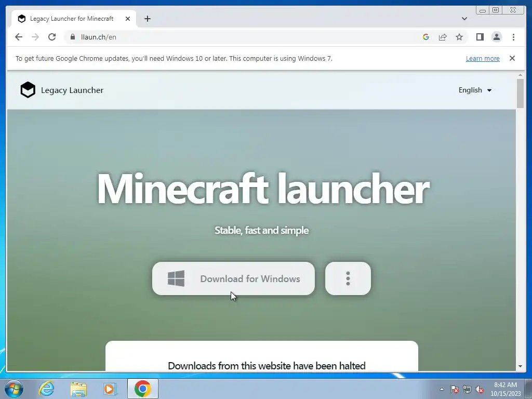The width and height of the screenshot is (532, 399).
Task: Click 'Downloads from this website have been halted'
Action: (267, 366)
